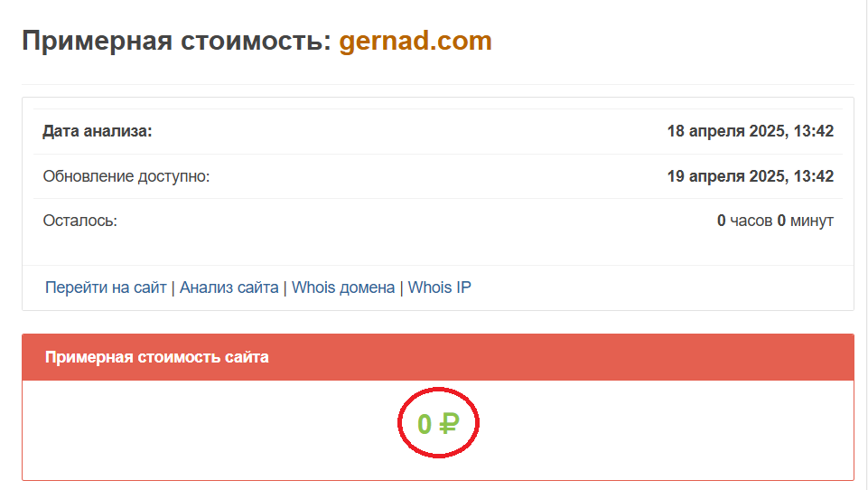Viewport: 868px width, 490px height.
Task: Open the Whois IP link
Action: pos(439,287)
